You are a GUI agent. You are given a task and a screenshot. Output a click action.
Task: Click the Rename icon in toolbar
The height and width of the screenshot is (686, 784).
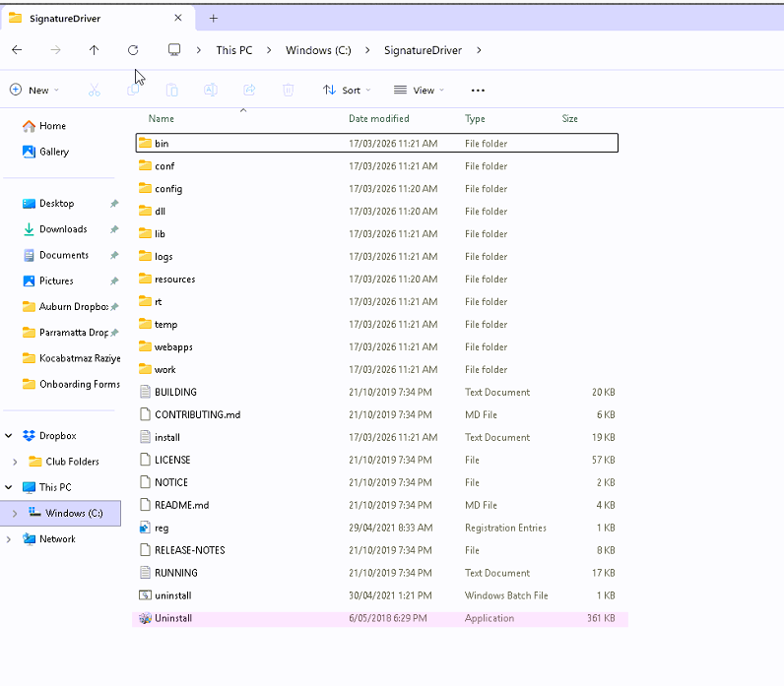210,91
